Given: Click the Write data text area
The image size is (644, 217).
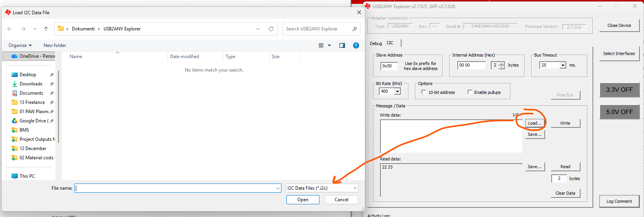Looking at the screenshot, I should (x=451, y=136).
